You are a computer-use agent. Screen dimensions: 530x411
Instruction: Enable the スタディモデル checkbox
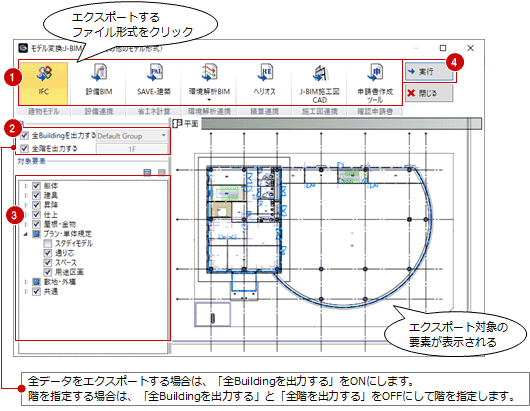click(48, 243)
